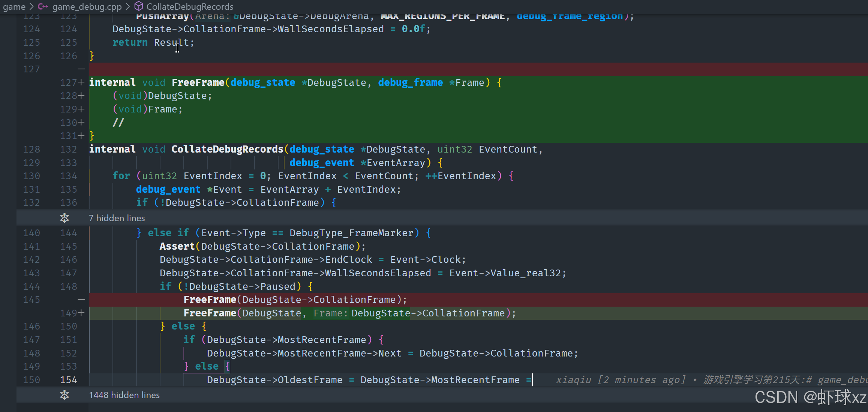Click the plus marker on added line 149
This screenshot has height=412, width=868.
(81, 313)
